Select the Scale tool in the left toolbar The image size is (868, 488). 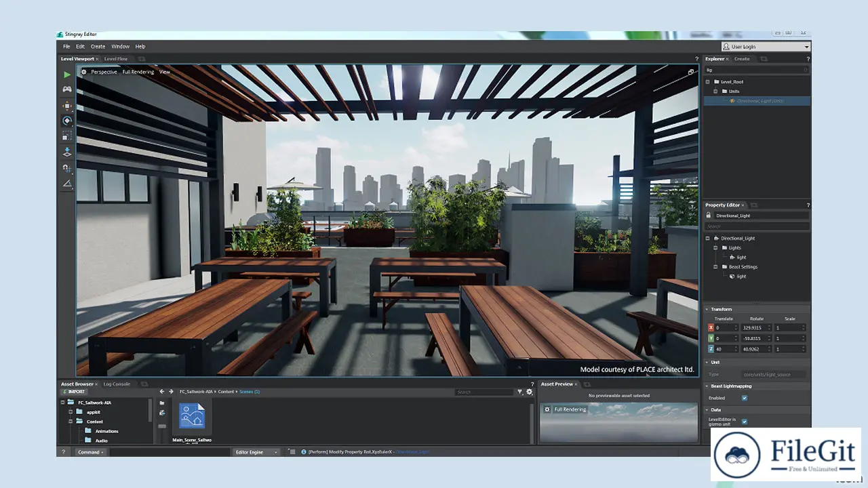tap(66, 136)
